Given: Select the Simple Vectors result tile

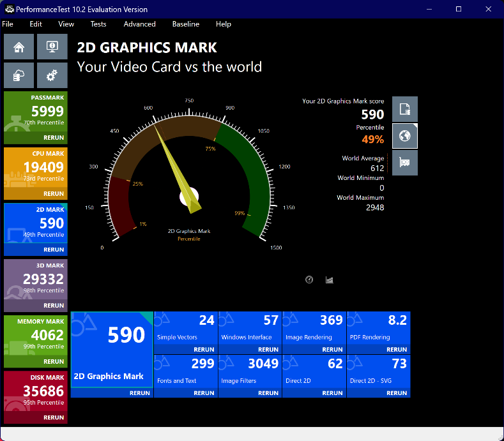Looking at the screenshot, I should pos(186,328).
